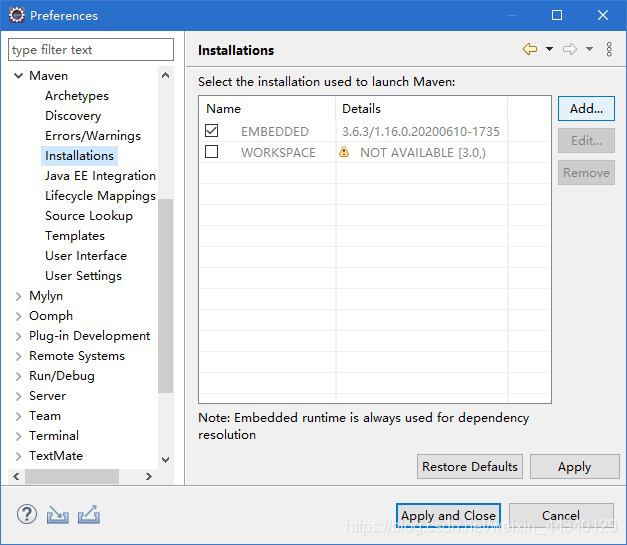Select Discovery under Maven

tap(73, 116)
